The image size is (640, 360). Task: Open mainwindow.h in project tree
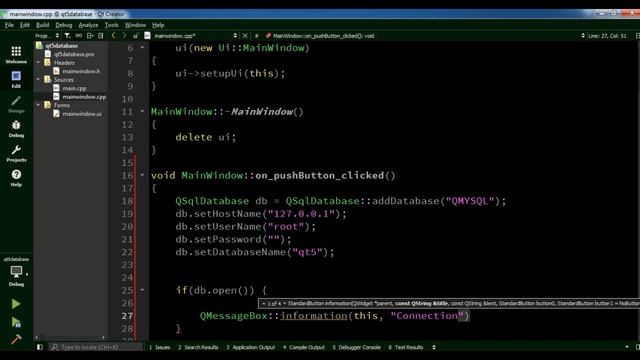[x=81, y=71]
